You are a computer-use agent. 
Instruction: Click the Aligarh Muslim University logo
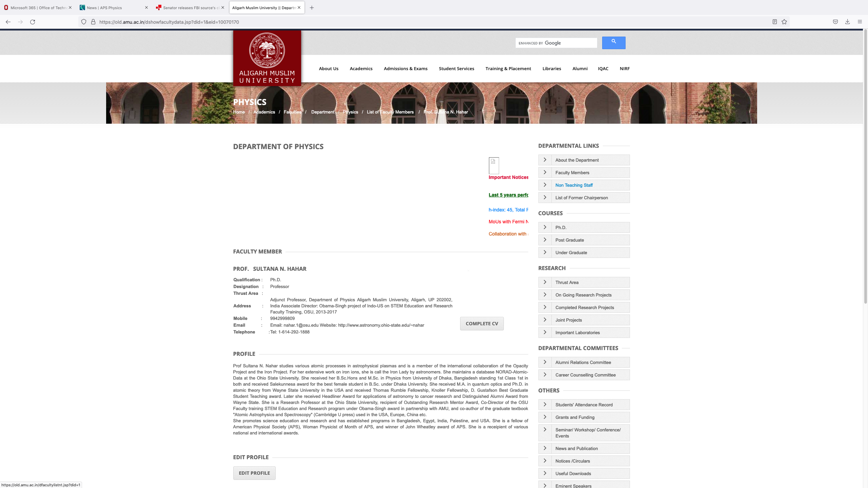[267, 58]
